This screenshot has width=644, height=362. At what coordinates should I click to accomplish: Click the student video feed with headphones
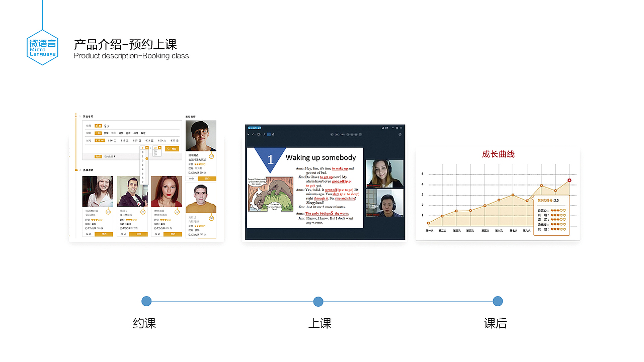click(x=385, y=203)
